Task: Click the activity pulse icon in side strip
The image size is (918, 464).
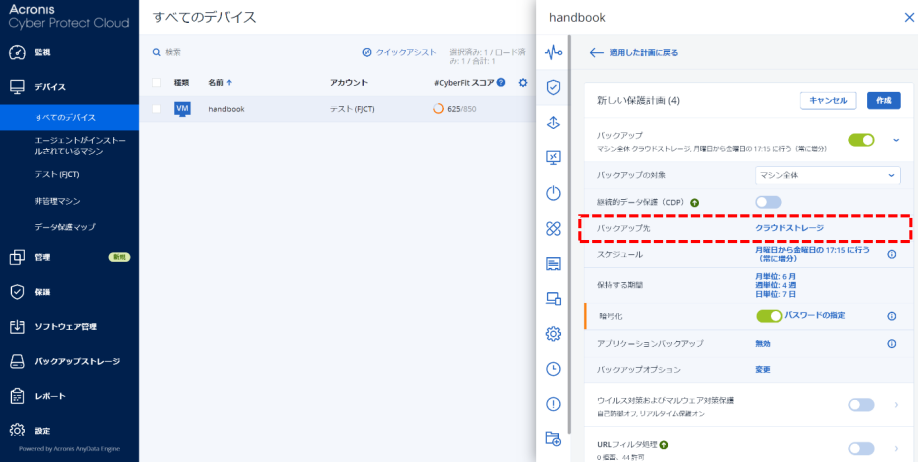Action: point(553,52)
